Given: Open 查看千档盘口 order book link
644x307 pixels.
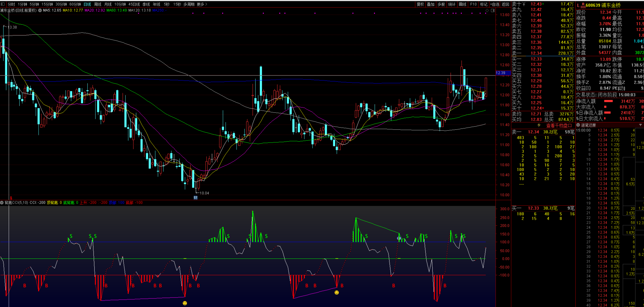Looking at the screenshot, I should [x=559, y=126].
